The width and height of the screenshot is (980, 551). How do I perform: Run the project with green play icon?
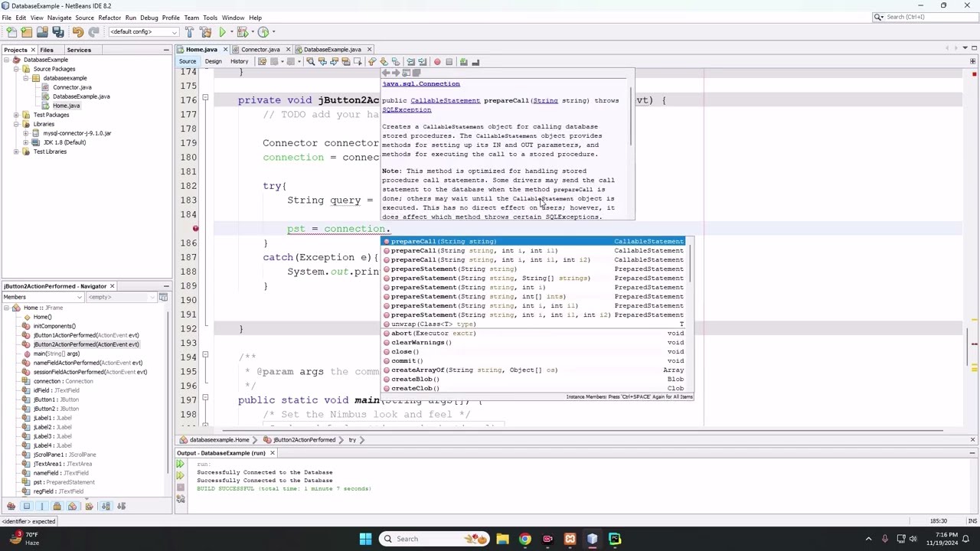click(x=223, y=32)
